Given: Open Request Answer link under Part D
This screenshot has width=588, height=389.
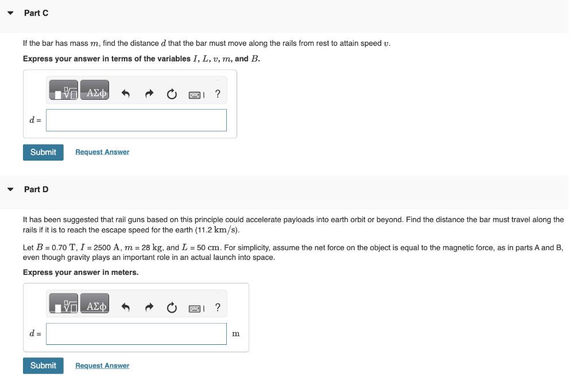Looking at the screenshot, I should [x=102, y=365].
